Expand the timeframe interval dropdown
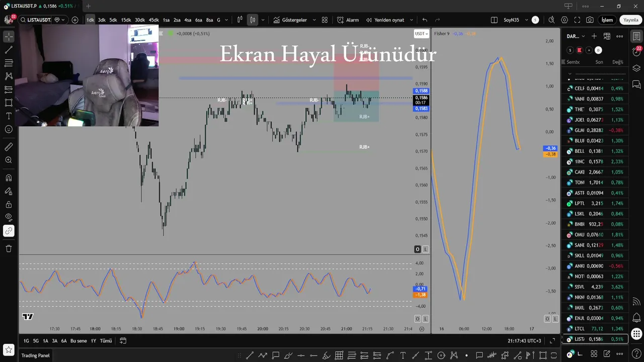The image size is (644, 362). [x=226, y=20]
